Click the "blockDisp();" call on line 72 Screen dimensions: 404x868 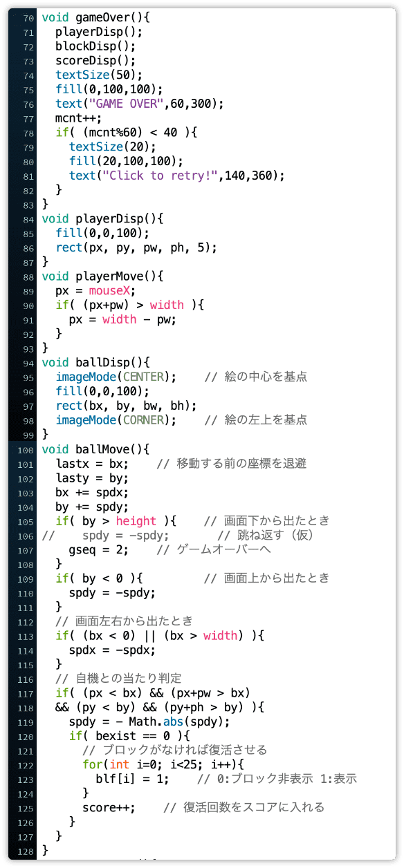pyautogui.click(x=96, y=46)
